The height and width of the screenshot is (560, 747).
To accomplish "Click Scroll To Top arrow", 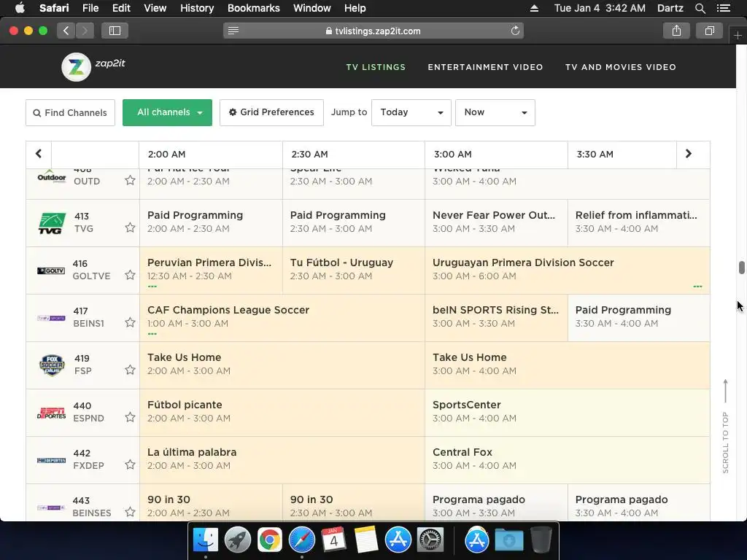I will point(726,391).
